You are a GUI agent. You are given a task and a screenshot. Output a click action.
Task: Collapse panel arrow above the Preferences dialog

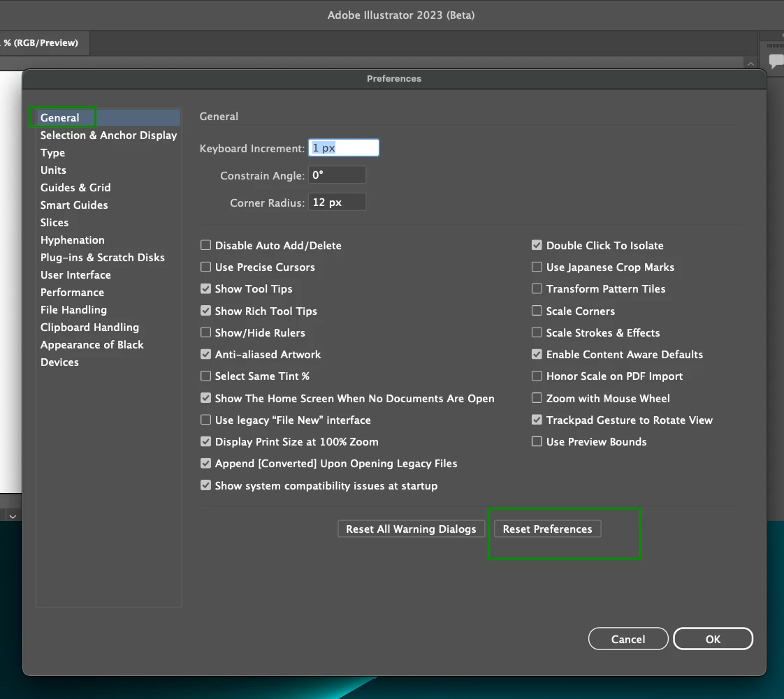tap(750, 64)
